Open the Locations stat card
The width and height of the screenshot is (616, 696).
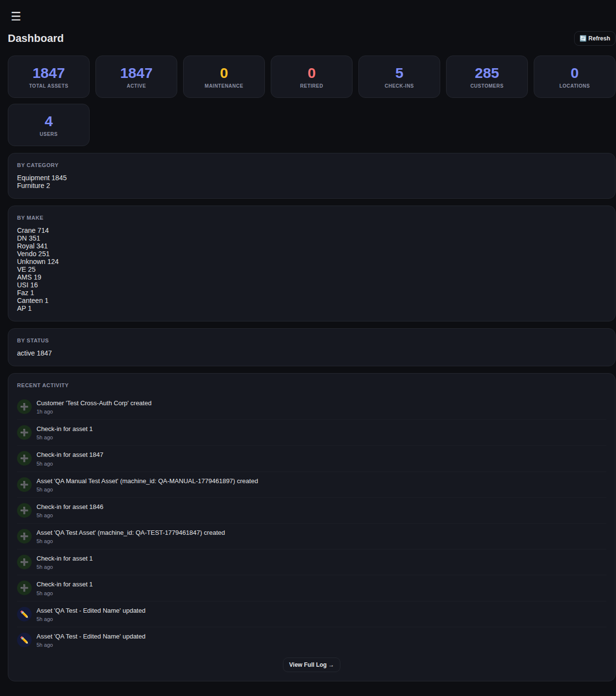tap(575, 77)
